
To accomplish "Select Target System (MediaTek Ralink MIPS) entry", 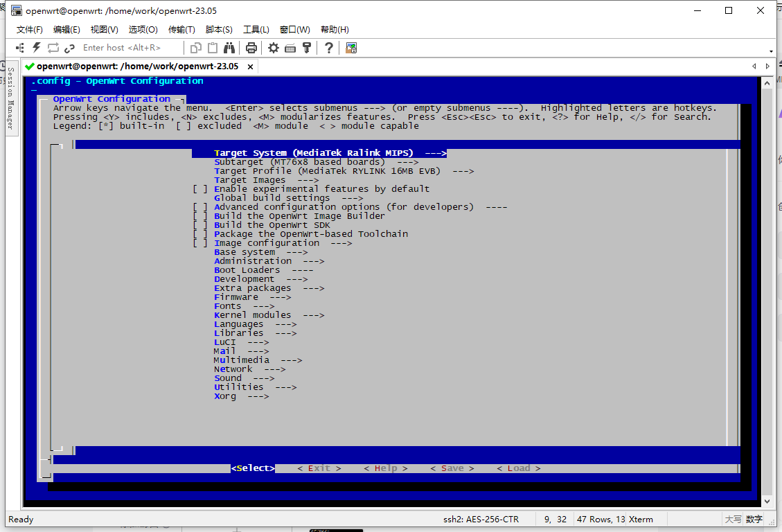I will [x=319, y=153].
